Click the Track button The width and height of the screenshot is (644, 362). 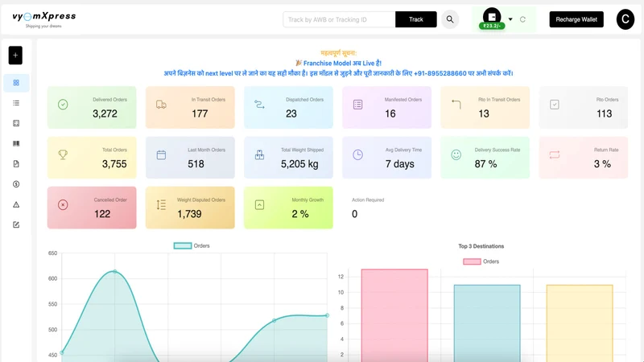pyautogui.click(x=415, y=19)
